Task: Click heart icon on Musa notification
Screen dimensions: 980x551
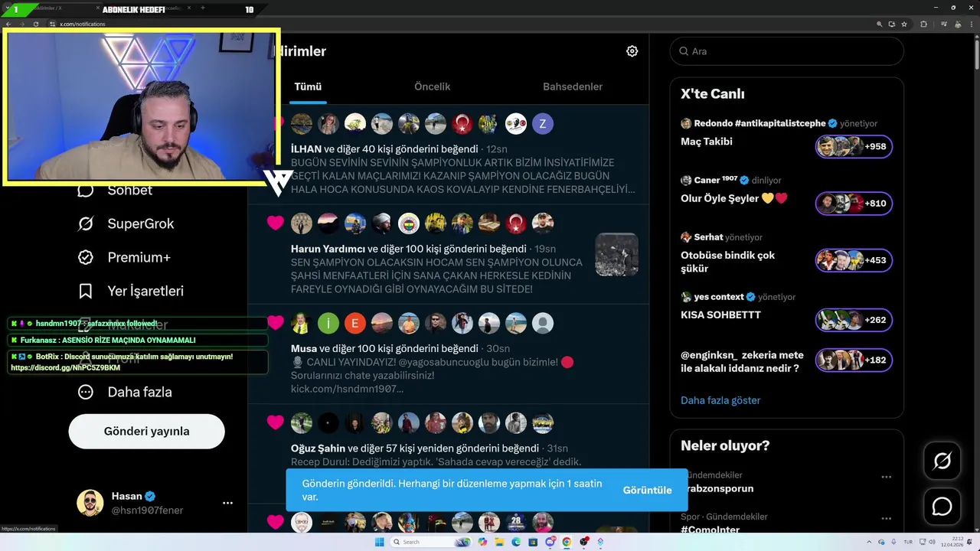Action: 276,323
